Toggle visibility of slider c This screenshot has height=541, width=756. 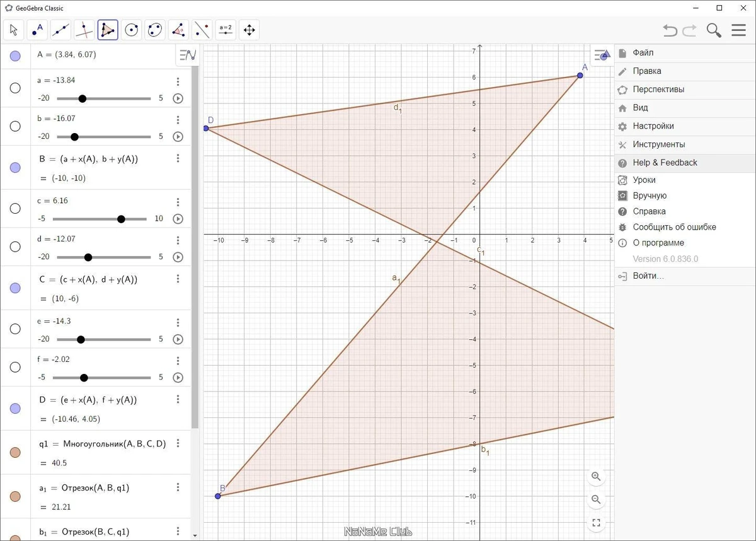(15, 208)
